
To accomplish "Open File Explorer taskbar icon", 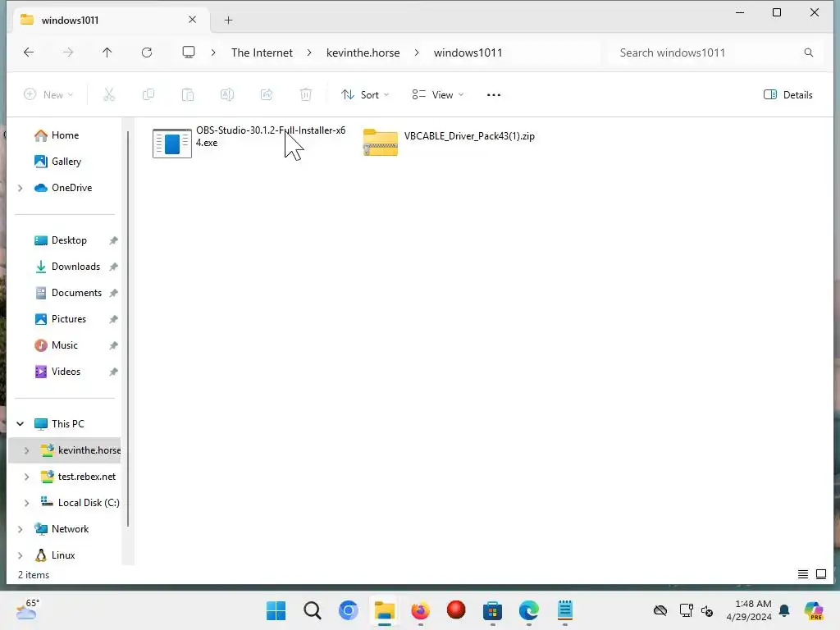I will point(384,610).
